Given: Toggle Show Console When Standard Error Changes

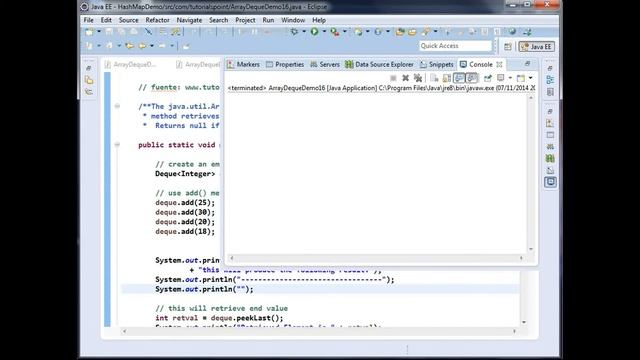Looking at the screenshot, I should pyautogui.click(x=472, y=78).
